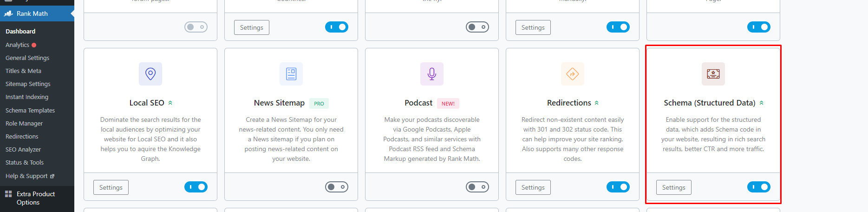Viewport: 868px width, 212px height.
Task: Disable the Local SEO module toggle
Action: point(196,187)
